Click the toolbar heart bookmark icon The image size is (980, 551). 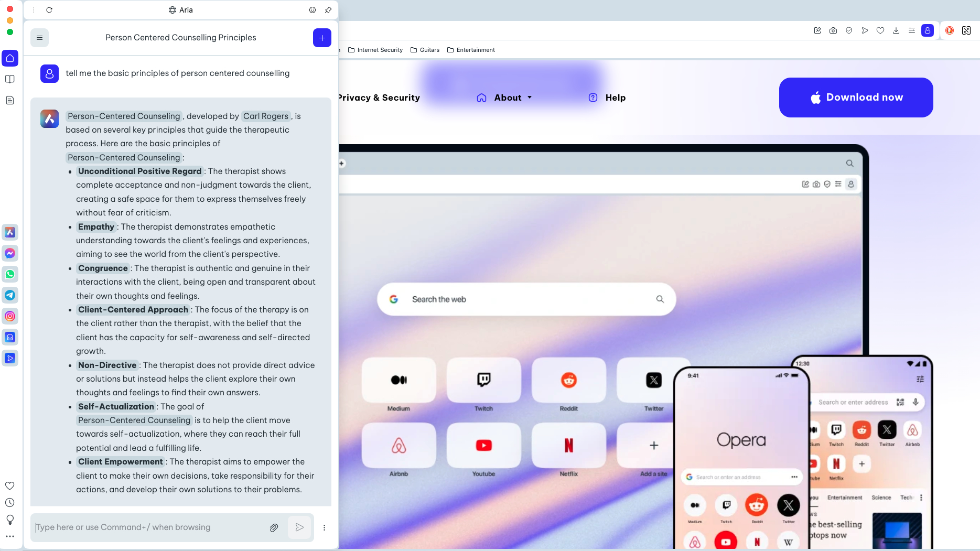[x=880, y=30]
